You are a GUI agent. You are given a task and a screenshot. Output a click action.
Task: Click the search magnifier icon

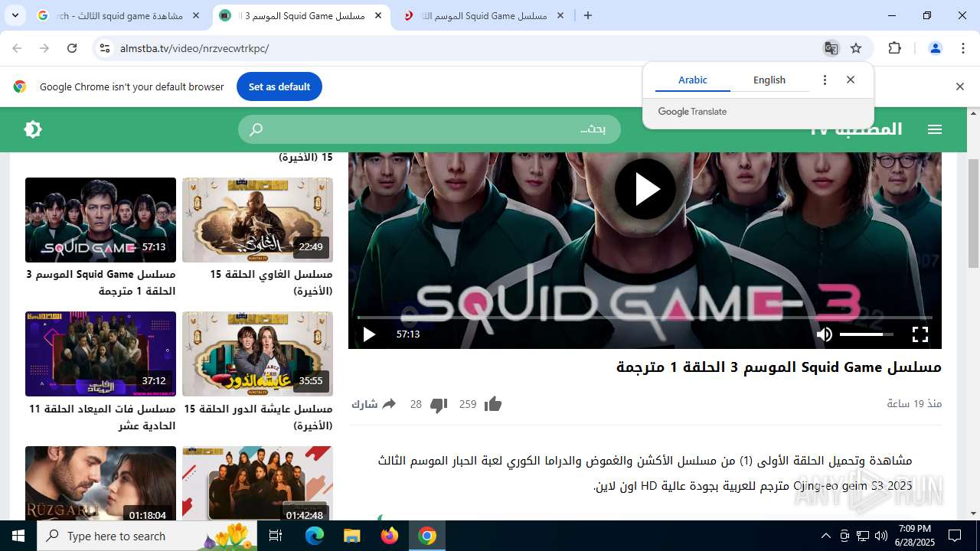pos(256,129)
